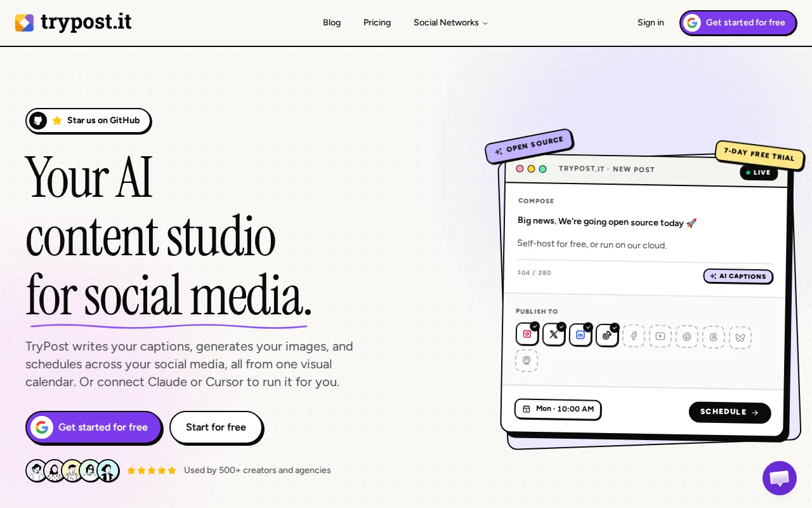
Task: Click the "104 / 280" character counter
Action: tap(534, 272)
